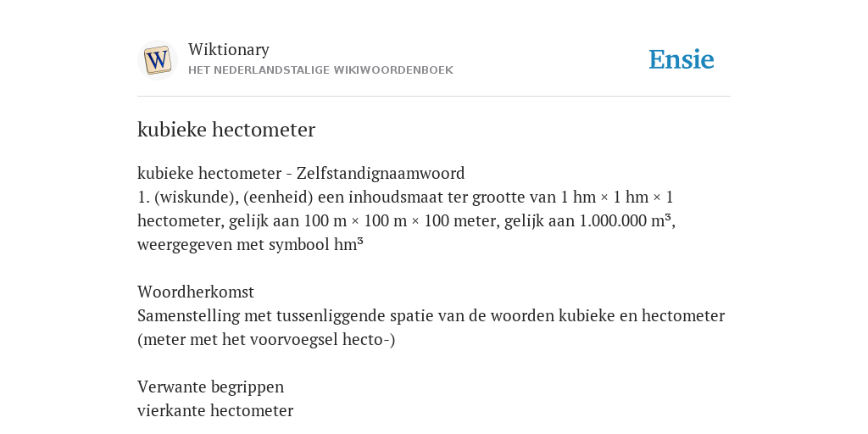Screen dimensions: 868x434
Task: Click the text '(meter met het voorvoegsel hecto-)'
Action: (266, 339)
